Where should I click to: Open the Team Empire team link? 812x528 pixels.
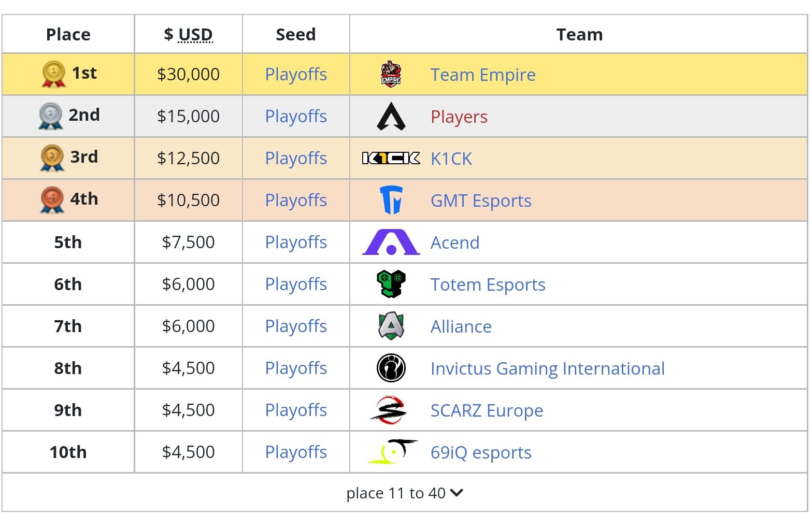(x=483, y=75)
